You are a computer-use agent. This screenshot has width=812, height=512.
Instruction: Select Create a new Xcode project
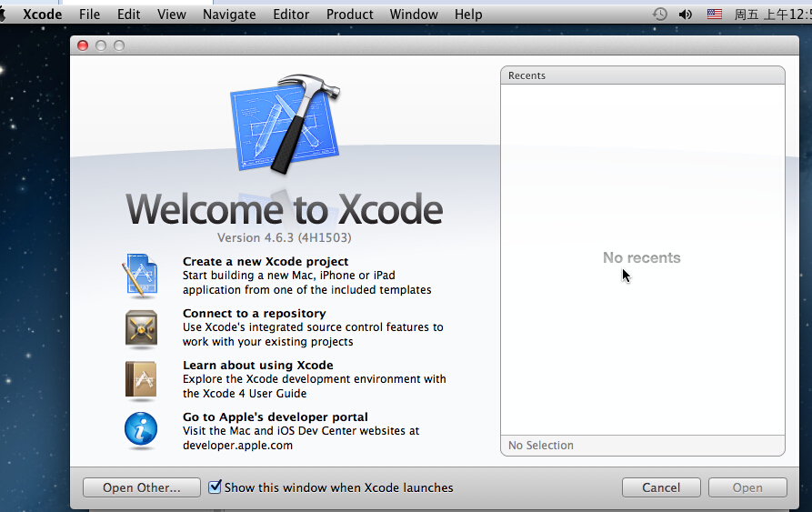[266, 261]
